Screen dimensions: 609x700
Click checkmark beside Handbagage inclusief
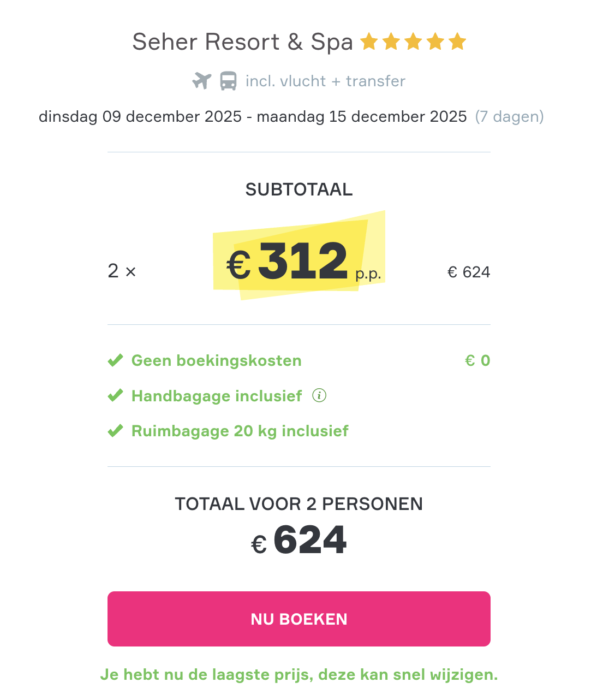[x=115, y=395]
